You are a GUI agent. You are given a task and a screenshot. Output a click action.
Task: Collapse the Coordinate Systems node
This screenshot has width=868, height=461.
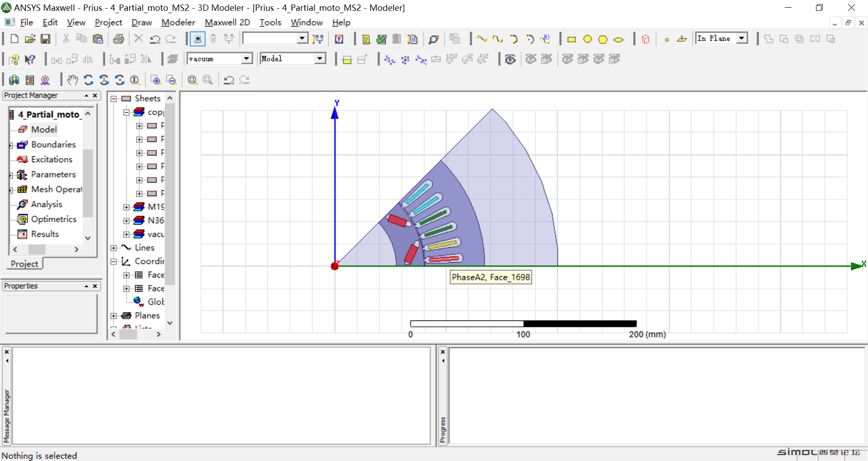click(x=114, y=261)
